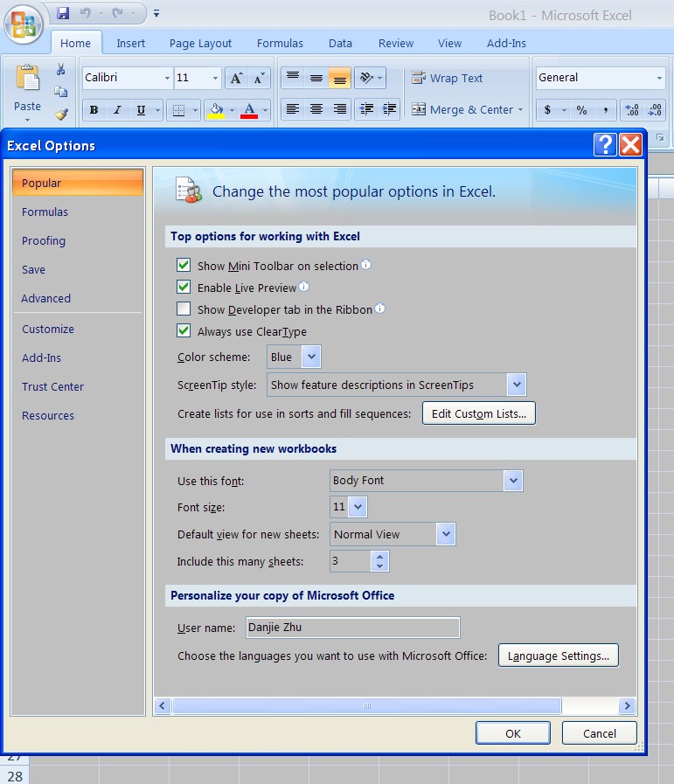This screenshot has width=674, height=784.
Task: Click OK in Excel Options
Action: coord(513,733)
